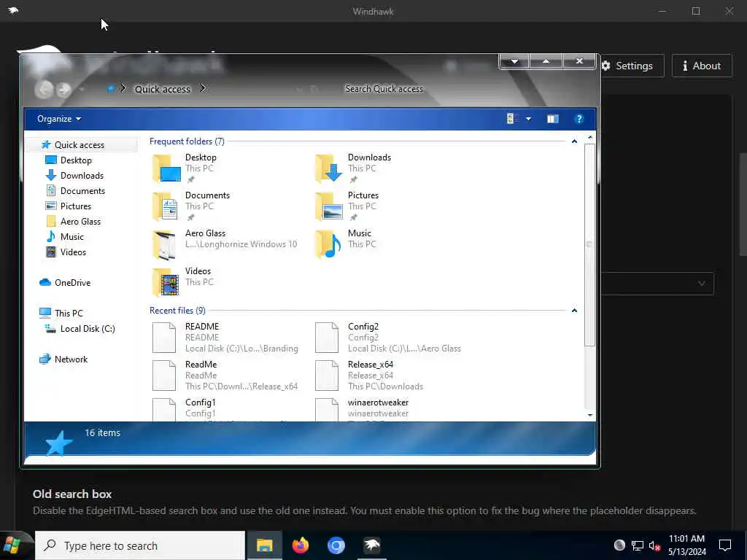Select Local Disk (C:) in navigation pane
747x560 pixels.
pos(88,328)
